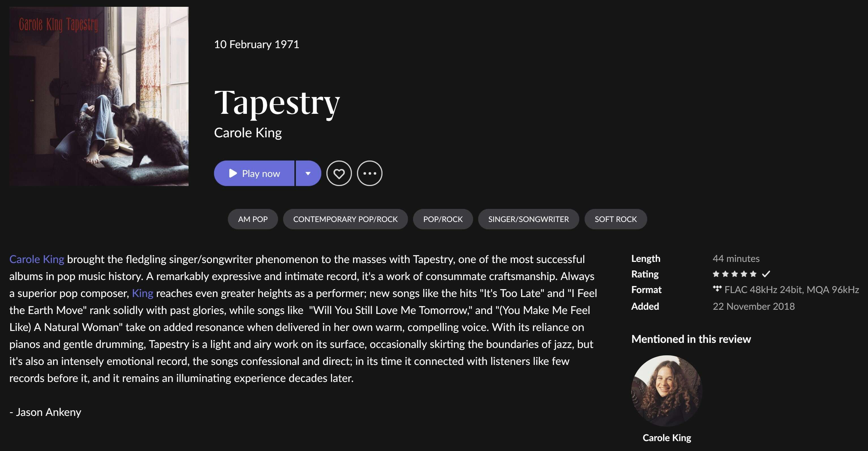This screenshot has width=868, height=451.
Task: Select the AM POP genre tag
Action: click(253, 219)
